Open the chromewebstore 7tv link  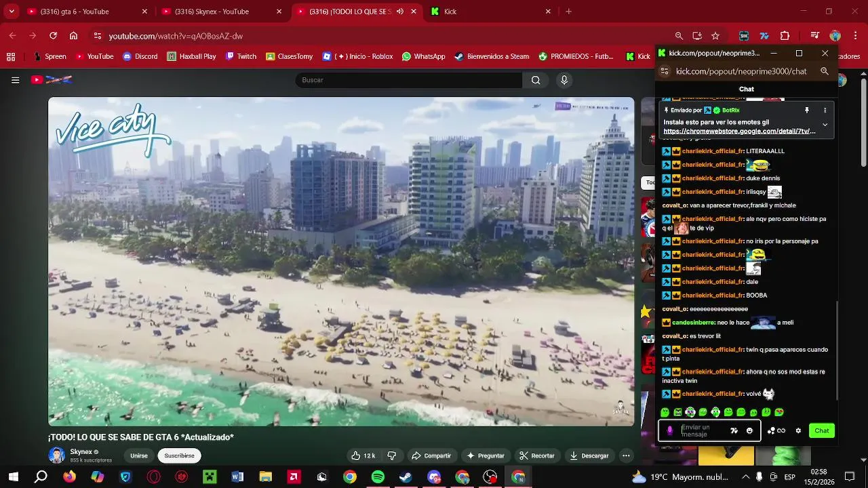coord(739,131)
